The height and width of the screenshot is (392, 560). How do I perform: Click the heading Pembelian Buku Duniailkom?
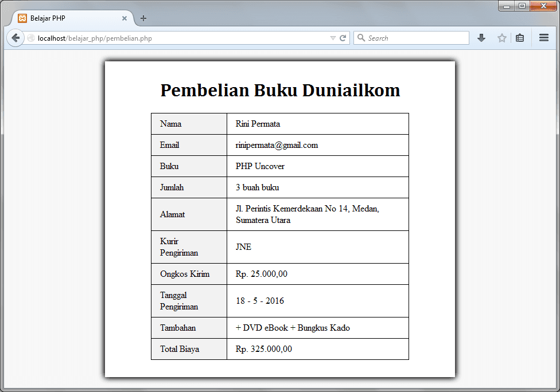pyautogui.click(x=280, y=90)
